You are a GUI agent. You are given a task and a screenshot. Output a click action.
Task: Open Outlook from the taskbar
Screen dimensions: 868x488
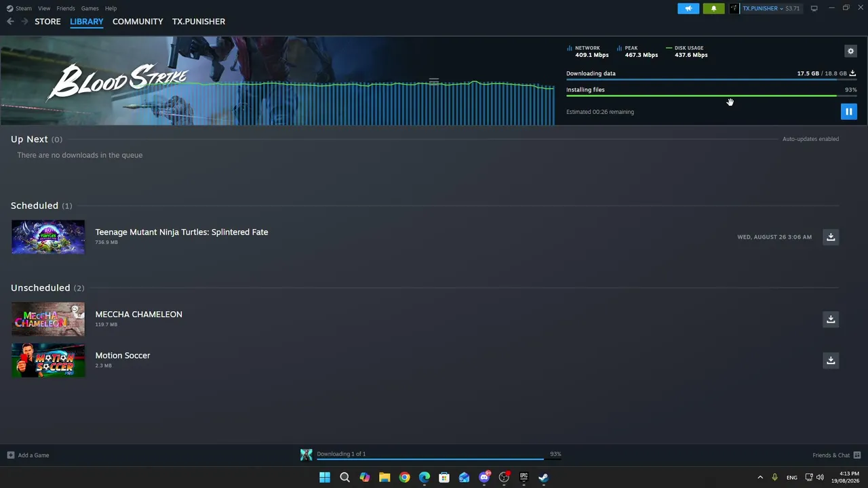(x=465, y=477)
